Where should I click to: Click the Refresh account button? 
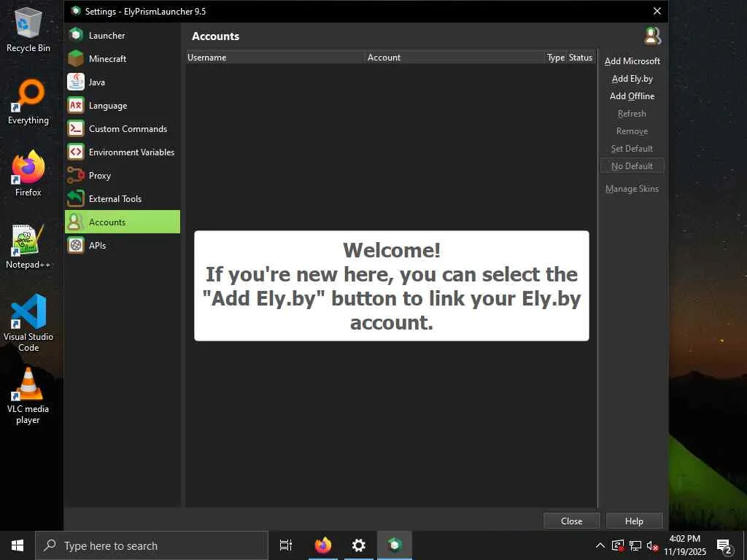[632, 114]
